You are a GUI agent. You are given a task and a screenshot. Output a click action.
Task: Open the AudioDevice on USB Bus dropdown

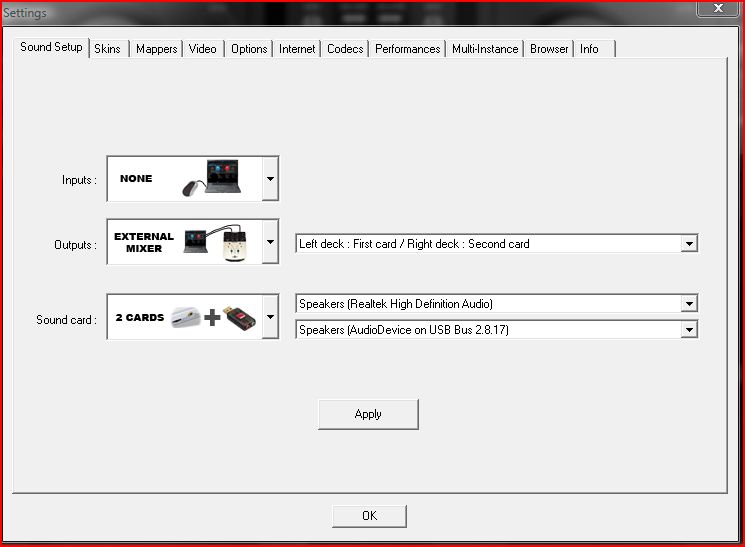(688, 330)
